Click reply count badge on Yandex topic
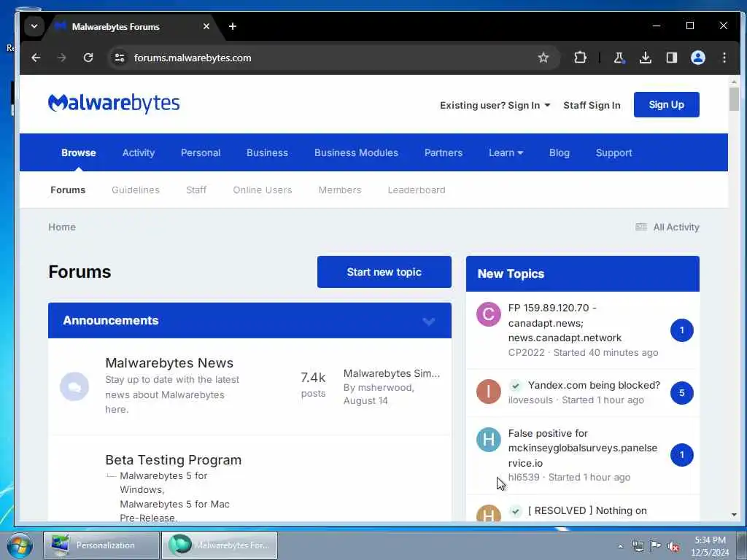 tap(682, 393)
